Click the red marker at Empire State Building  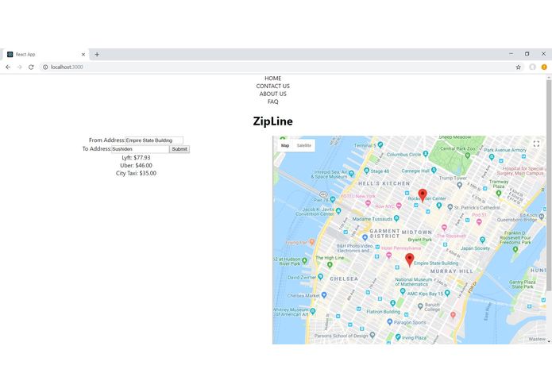pyautogui.click(x=409, y=259)
